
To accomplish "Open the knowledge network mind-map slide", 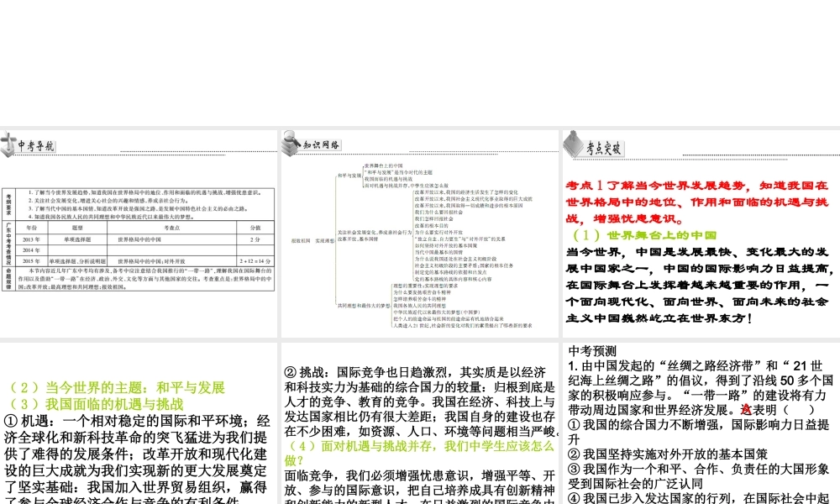I will point(420,234).
